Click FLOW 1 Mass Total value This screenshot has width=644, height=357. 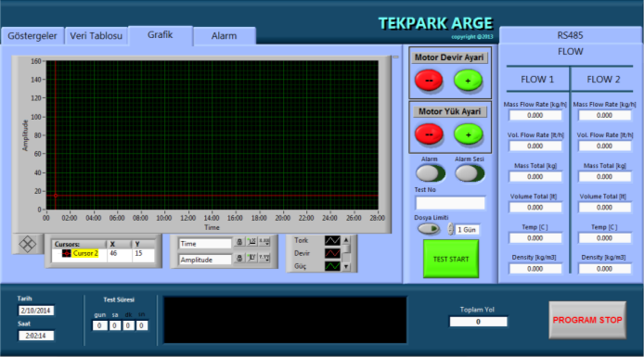pos(535,177)
